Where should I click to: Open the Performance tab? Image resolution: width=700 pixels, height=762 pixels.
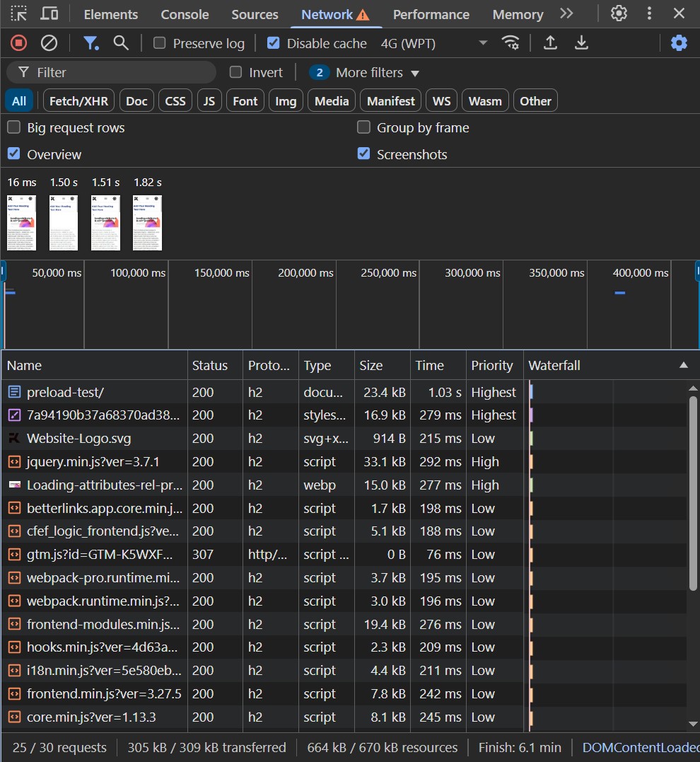[x=431, y=15]
